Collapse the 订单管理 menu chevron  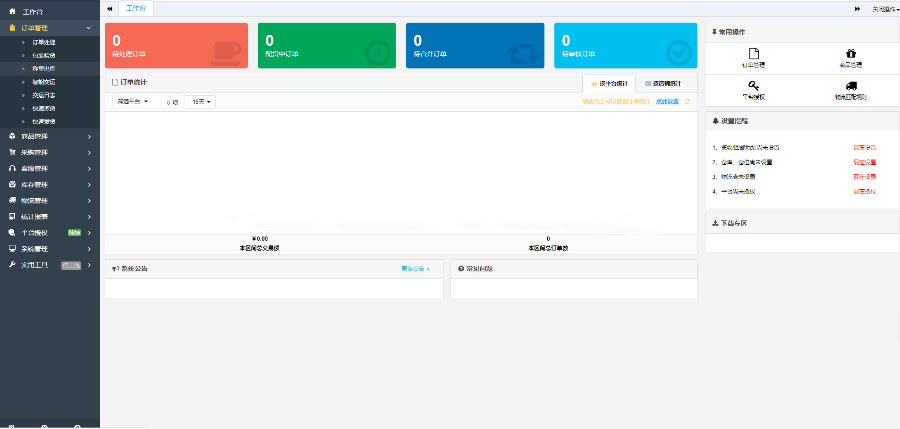(x=88, y=28)
